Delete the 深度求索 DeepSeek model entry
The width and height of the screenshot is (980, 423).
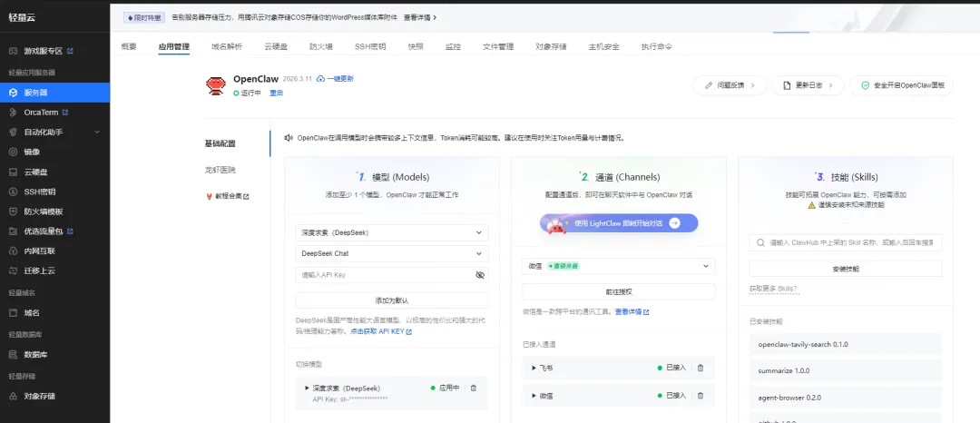coord(473,388)
